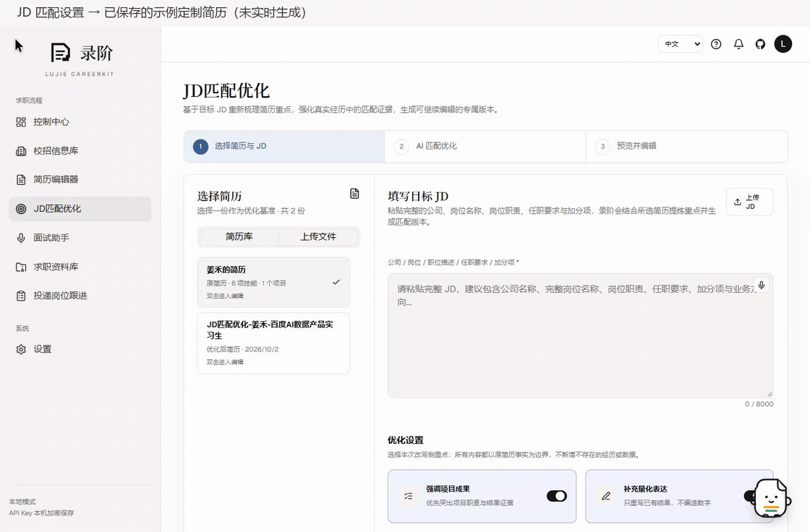The image size is (810, 532).
Task: Click the 强调项目成果 checklist icon
Action: point(408,496)
